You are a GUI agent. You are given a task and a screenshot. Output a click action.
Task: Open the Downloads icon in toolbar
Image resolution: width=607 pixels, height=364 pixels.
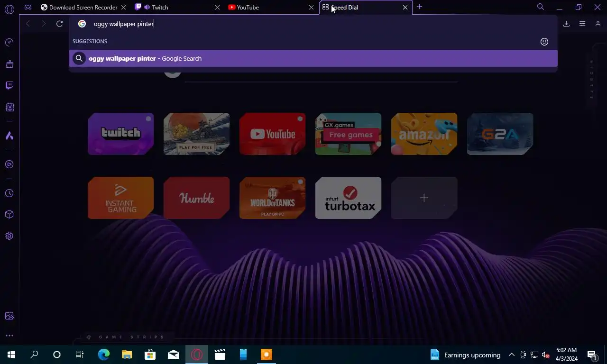(566, 24)
